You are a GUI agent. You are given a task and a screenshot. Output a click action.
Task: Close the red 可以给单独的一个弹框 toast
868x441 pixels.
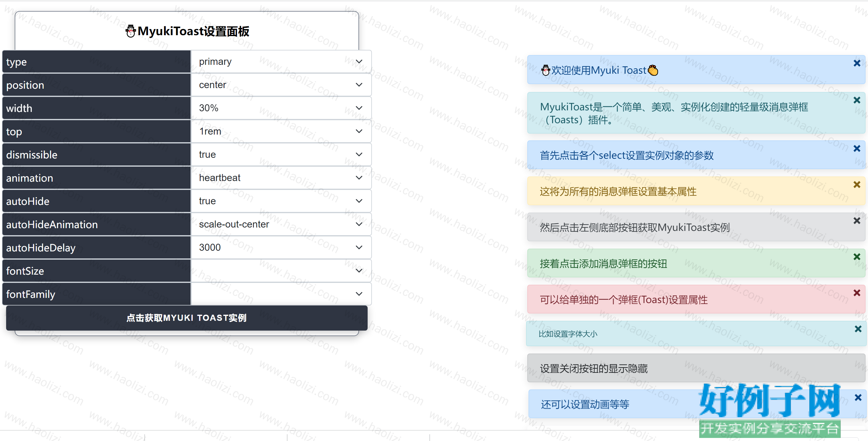coord(857,293)
